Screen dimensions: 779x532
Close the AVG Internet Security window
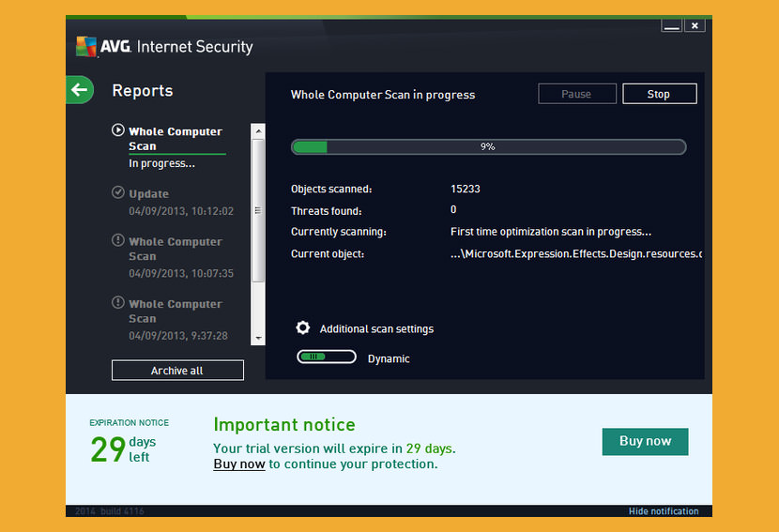695,25
